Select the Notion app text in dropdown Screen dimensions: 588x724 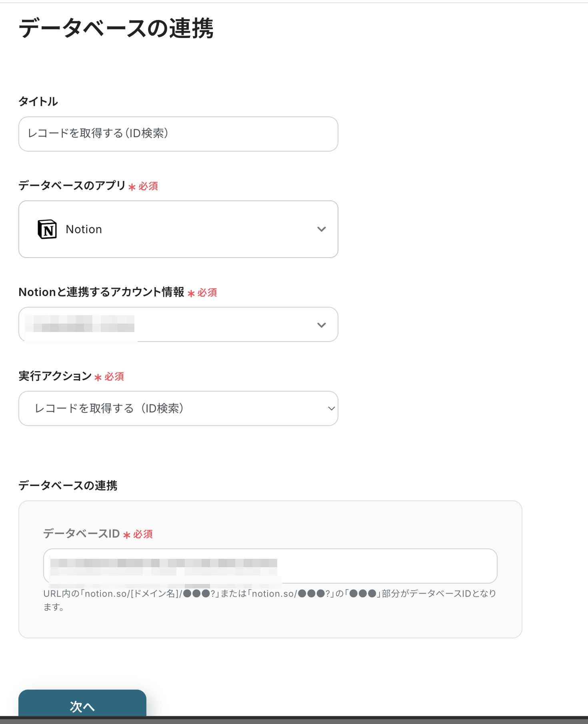click(84, 229)
